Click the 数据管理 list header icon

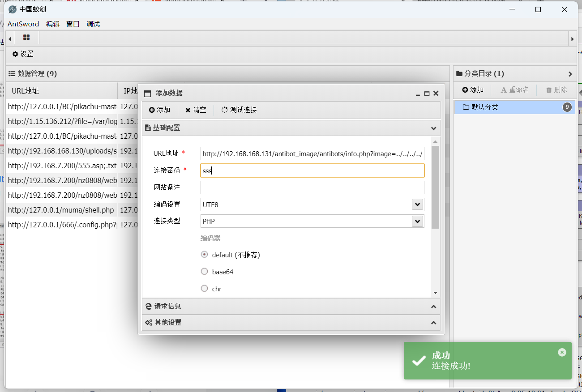click(x=12, y=74)
